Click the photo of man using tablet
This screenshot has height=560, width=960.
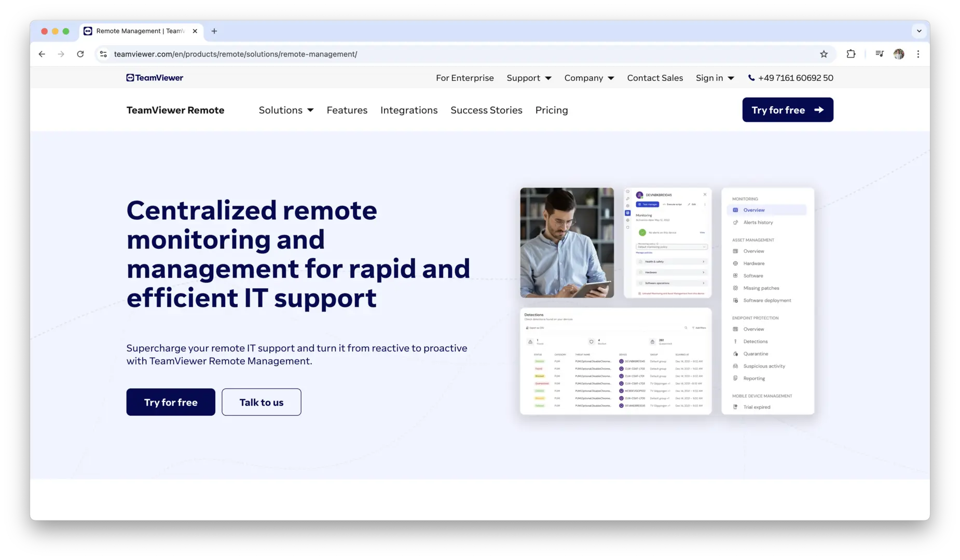567,243
